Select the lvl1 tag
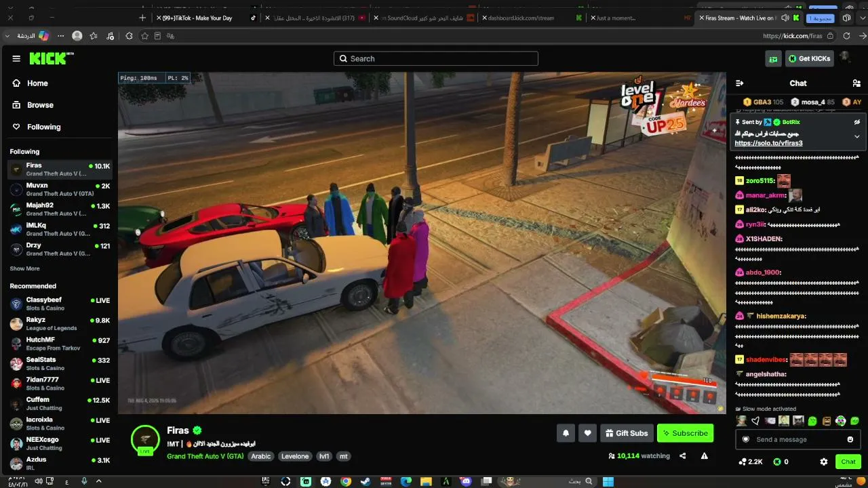The width and height of the screenshot is (868, 488). pos(324,456)
